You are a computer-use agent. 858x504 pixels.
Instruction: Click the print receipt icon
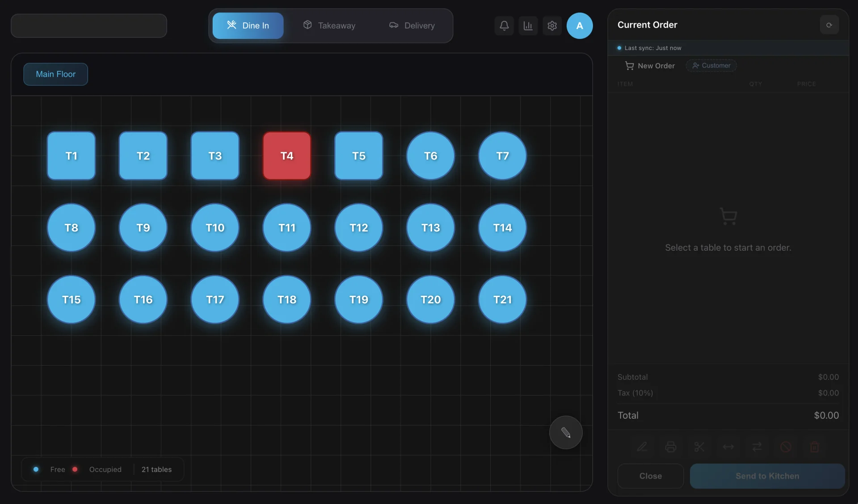click(670, 446)
